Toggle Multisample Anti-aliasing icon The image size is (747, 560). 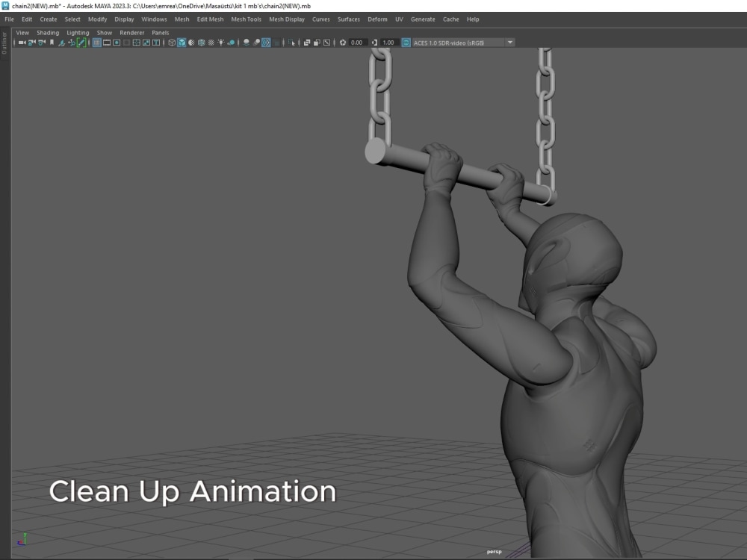click(266, 43)
